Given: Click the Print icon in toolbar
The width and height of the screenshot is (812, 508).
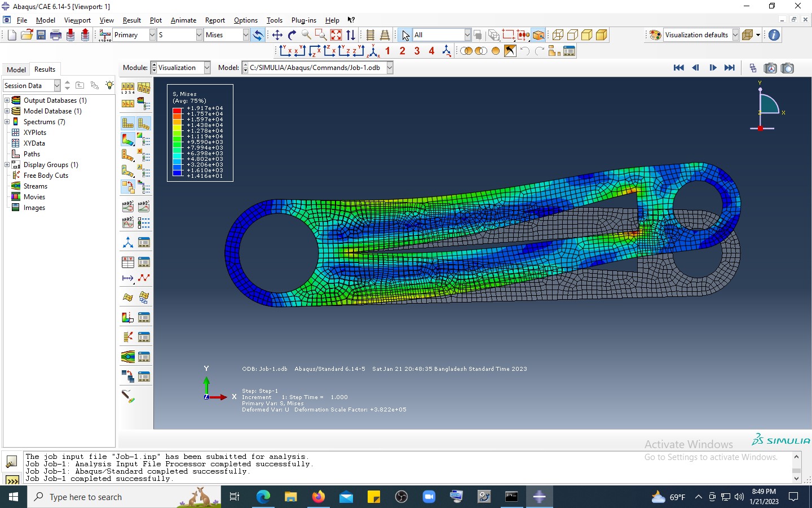Looking at the screenshot, I should 56,35.
